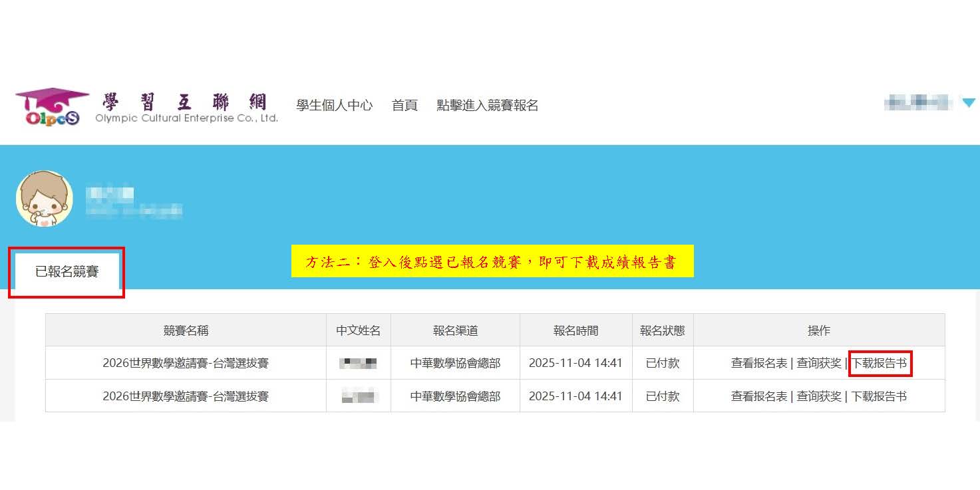The image size is (980, 490).
Task: Select the 已報名競賽 tab
Action: coord(67,271)
